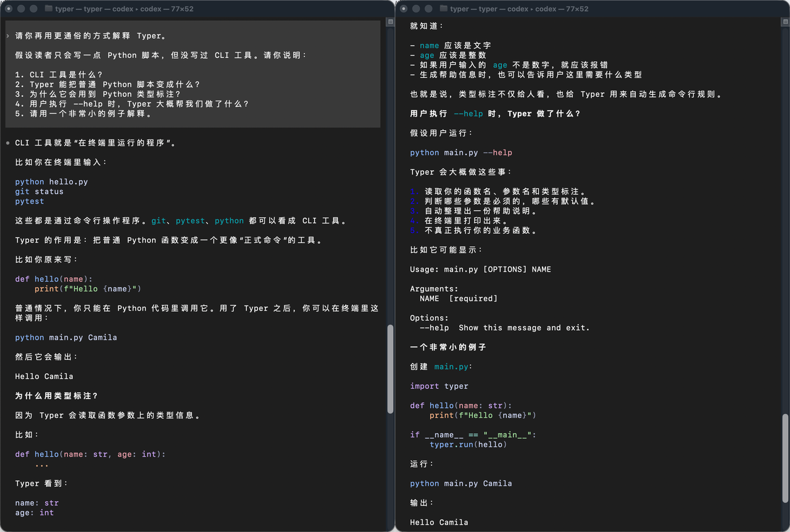Image resolution: width=790 pixels, height=532 pixels.
Task: Click the command "git status"
Action: [x=39, y=192]
